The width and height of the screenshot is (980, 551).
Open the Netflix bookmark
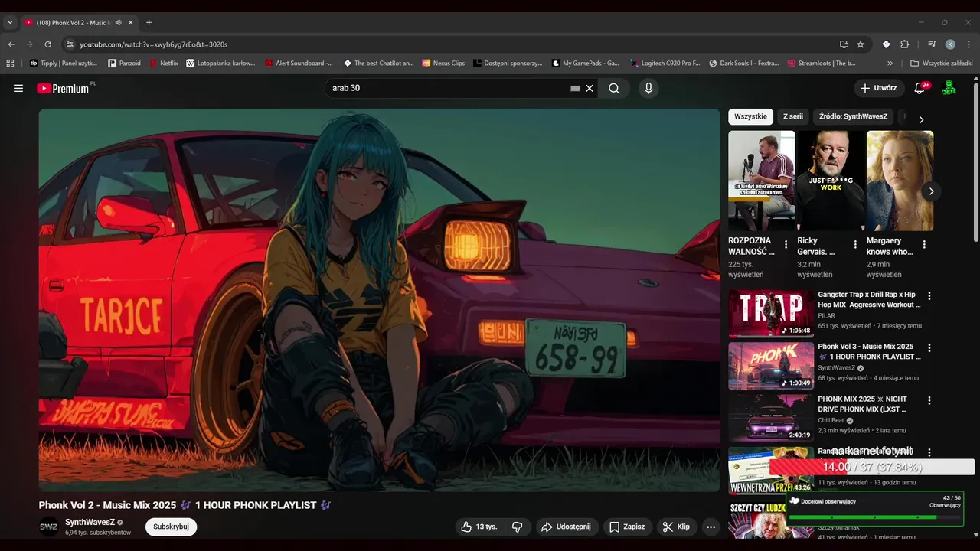coord(164,64)
